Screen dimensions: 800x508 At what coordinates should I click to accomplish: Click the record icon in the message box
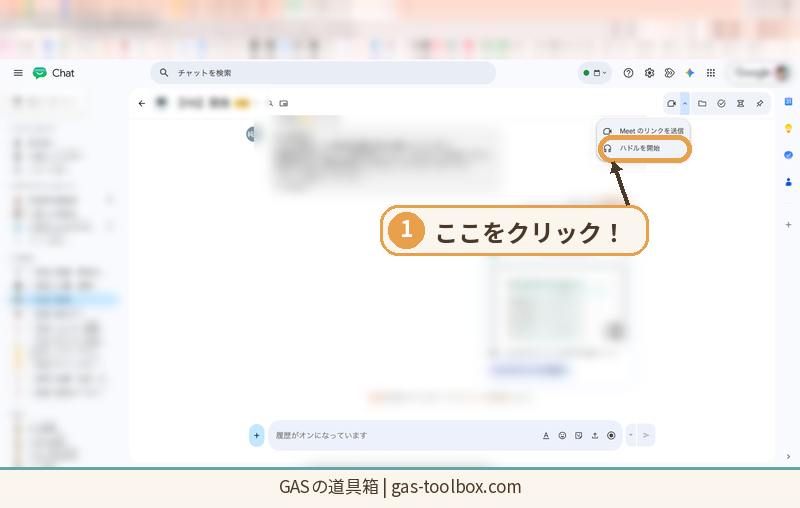click(611, 436)
